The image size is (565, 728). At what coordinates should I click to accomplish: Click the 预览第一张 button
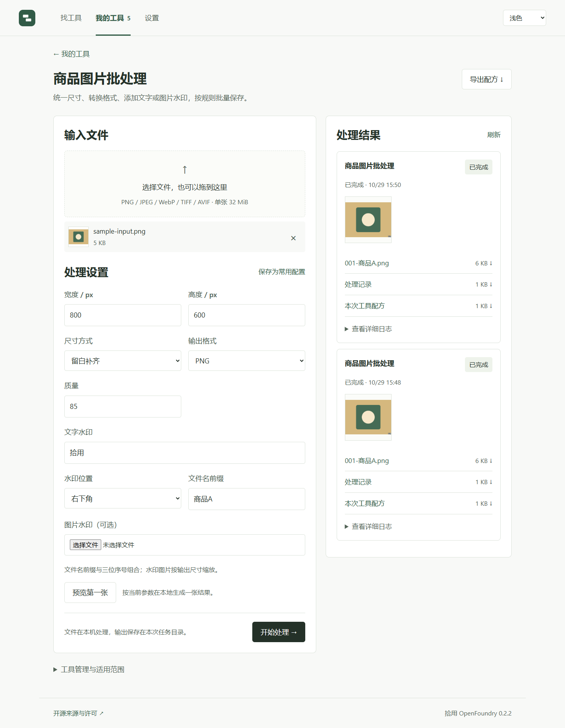coord(90,592)
